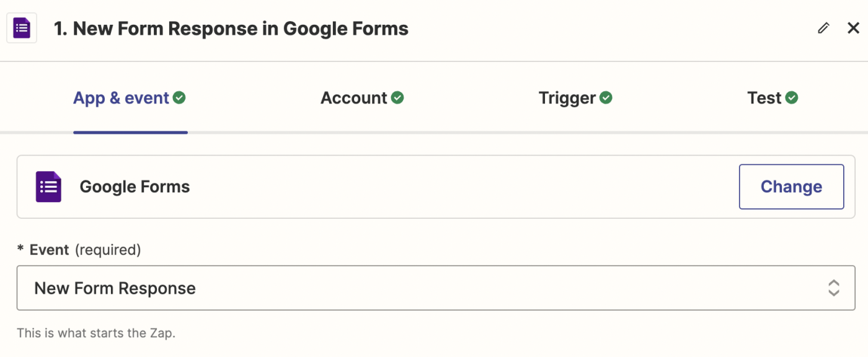Click the green checkmark beside App & event
868x357 pixels.
pos(179,98)
